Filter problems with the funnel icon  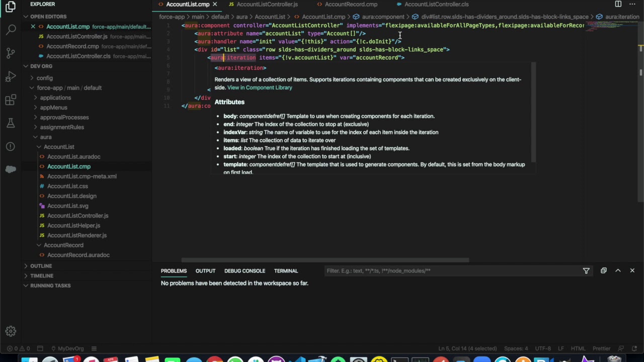coord(586,270)
